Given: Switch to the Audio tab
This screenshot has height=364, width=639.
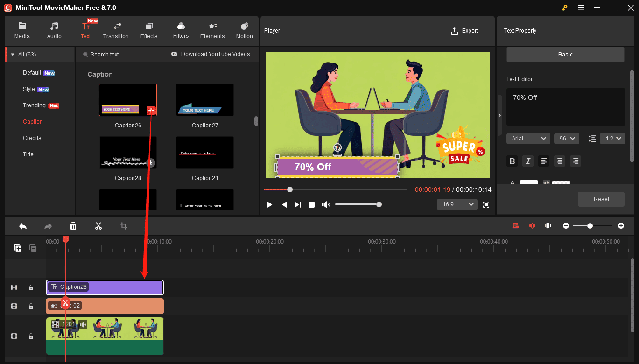Looking at the screenshot, I should click(x=54, y=31).
